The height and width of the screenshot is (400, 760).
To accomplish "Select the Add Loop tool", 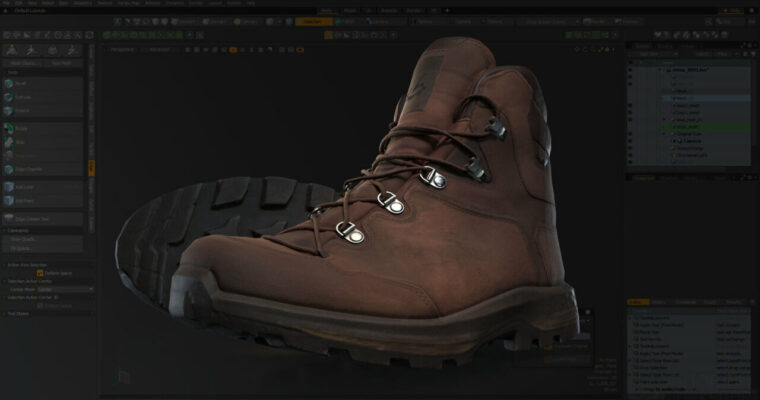I will 43,187.
